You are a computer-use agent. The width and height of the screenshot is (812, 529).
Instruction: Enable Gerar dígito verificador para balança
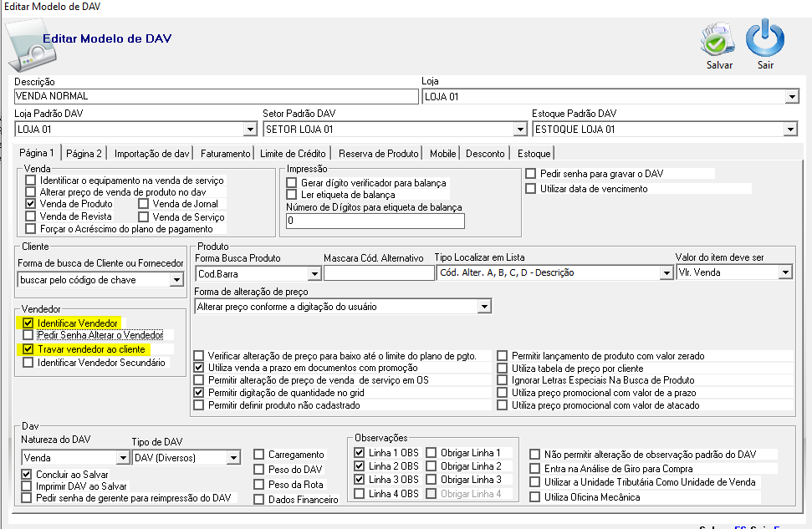click(x=292, y=183)
